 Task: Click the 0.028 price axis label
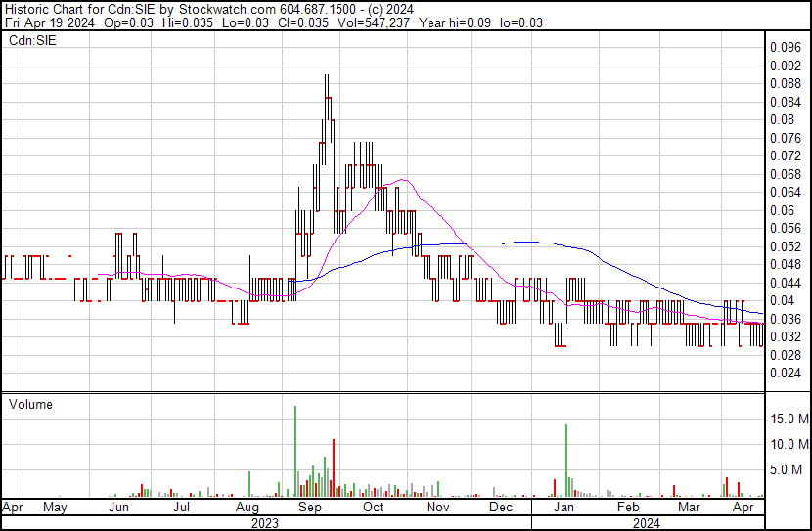786,356
